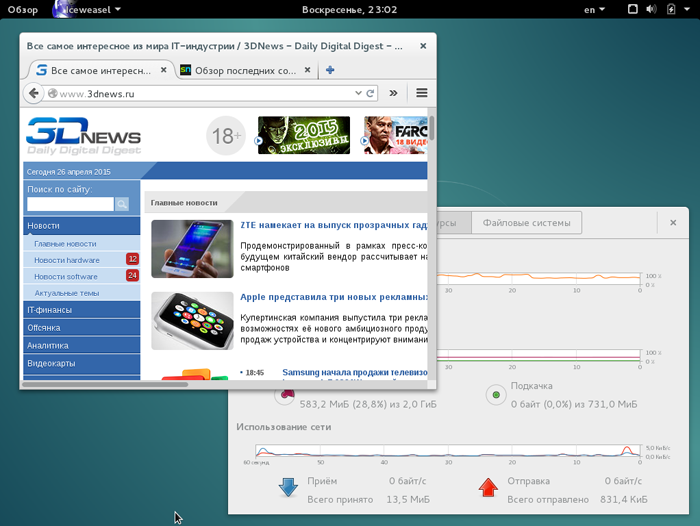Switch to 'Файловые системы' tab in System Monitor
Viewport: 700px width, 526px height.
[526, 223]
